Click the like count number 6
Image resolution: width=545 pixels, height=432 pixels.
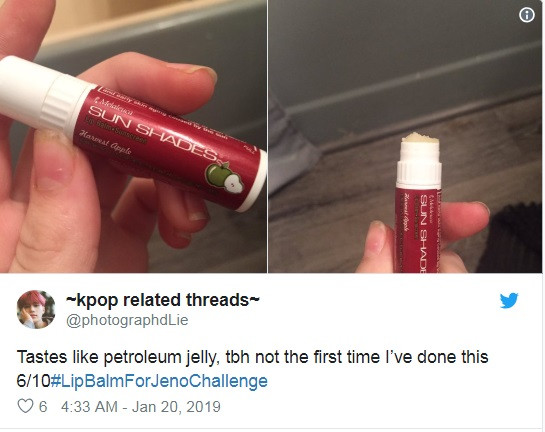tap(43, 407)
